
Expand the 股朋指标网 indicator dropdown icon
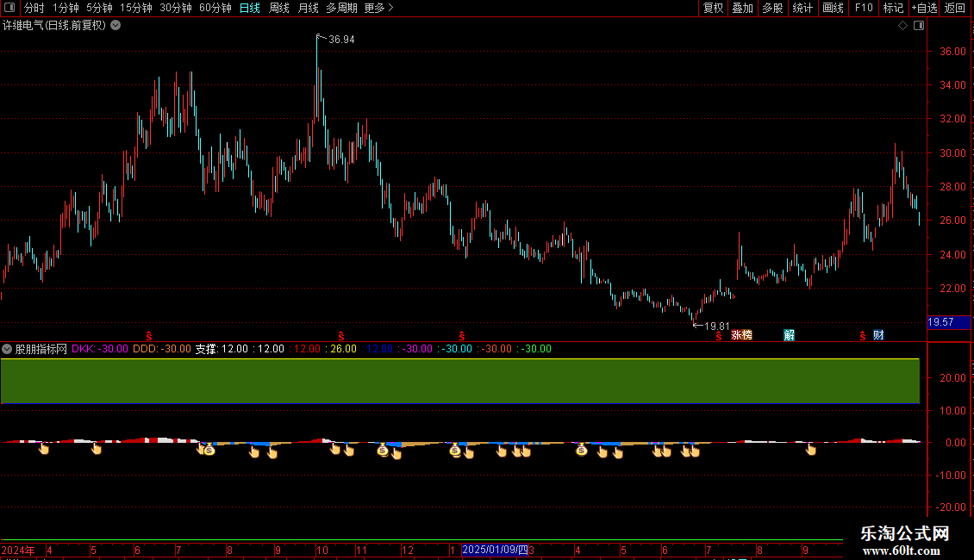point(7,349)
